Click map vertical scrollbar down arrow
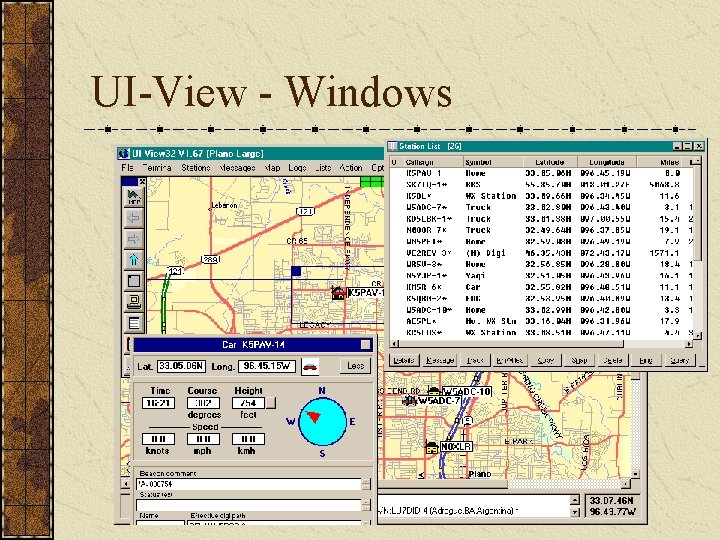Screen dimensions: 720x540 point(636,474)
